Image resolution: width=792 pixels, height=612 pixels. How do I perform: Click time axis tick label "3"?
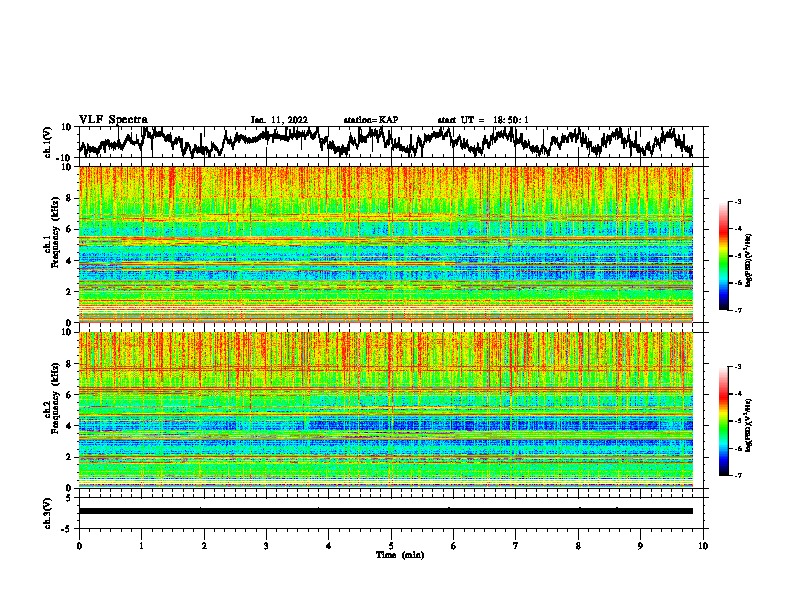(266, 546)
